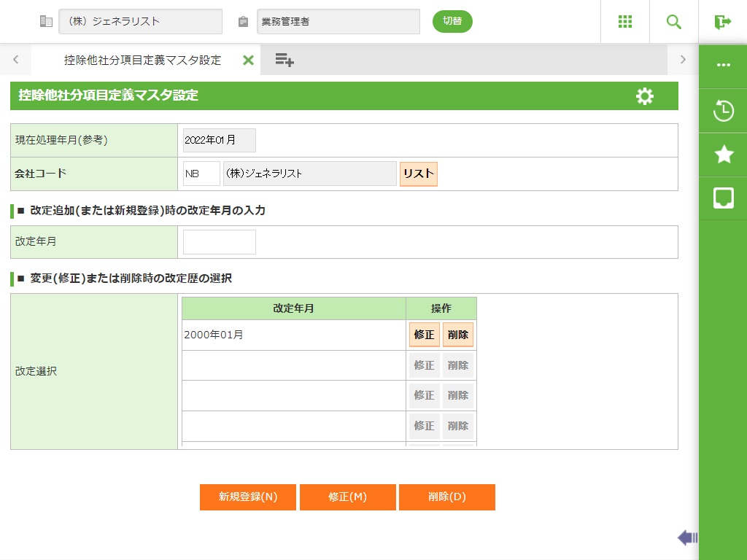Open the apps grid menu icon
Viewport: 747px width, 560px height.
[625, 22]
